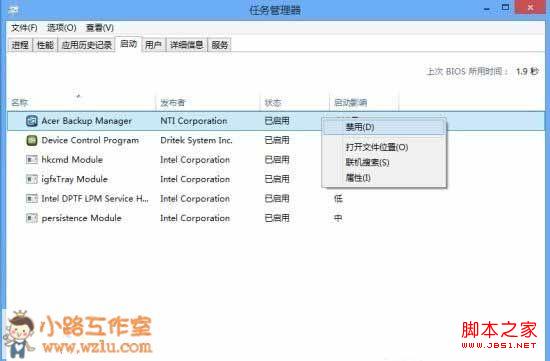
Task: Choose 禁用(D) in the context menu
Action: tap(384, 127)
